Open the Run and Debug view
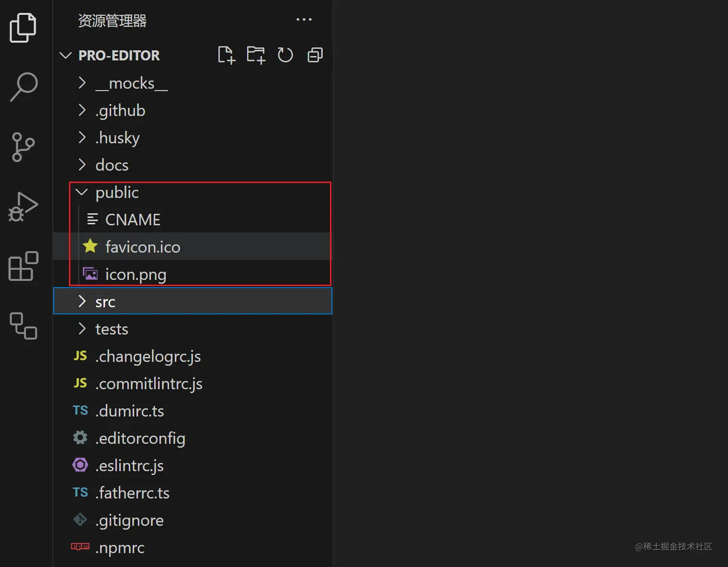 click(x=23, y=207)
